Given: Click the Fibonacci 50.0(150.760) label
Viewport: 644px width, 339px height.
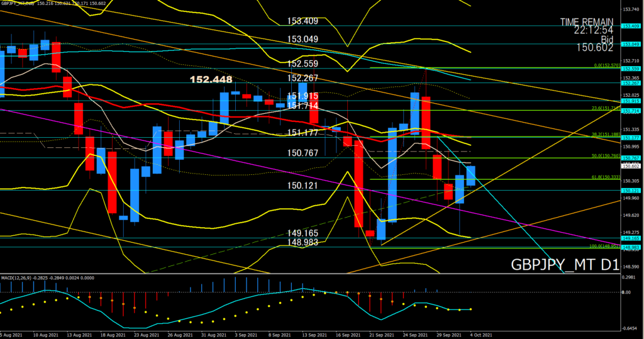Looking at the screenshot, I should 606,156.
